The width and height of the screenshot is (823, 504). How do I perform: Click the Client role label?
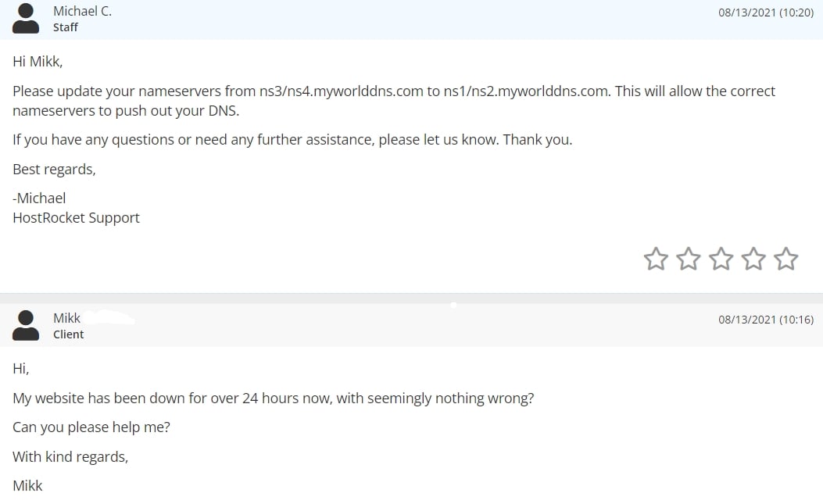tap(68, 334)
